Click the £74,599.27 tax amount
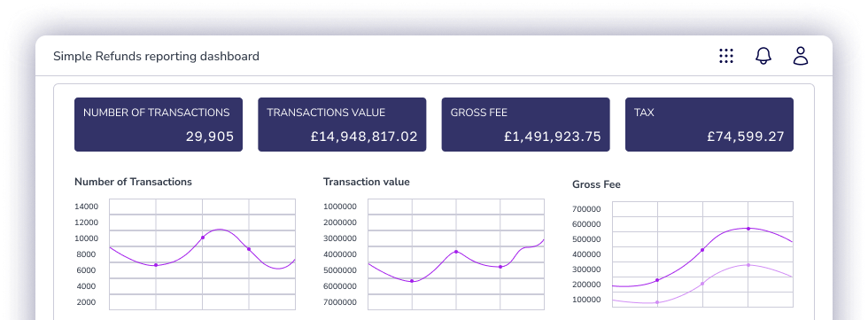Image resolution: width=868 pixels, height=320 pixels. [x=746, y=137]
